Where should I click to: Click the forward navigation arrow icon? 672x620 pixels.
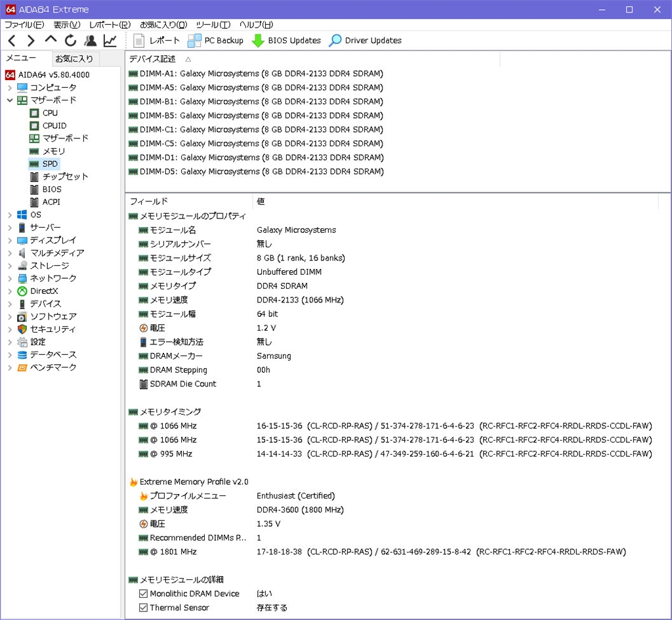point(31,41)
